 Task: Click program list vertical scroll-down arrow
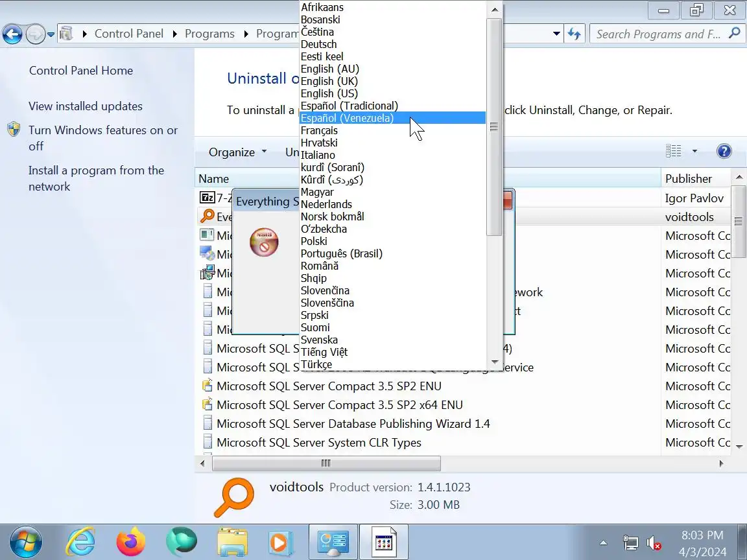point(739,447)
